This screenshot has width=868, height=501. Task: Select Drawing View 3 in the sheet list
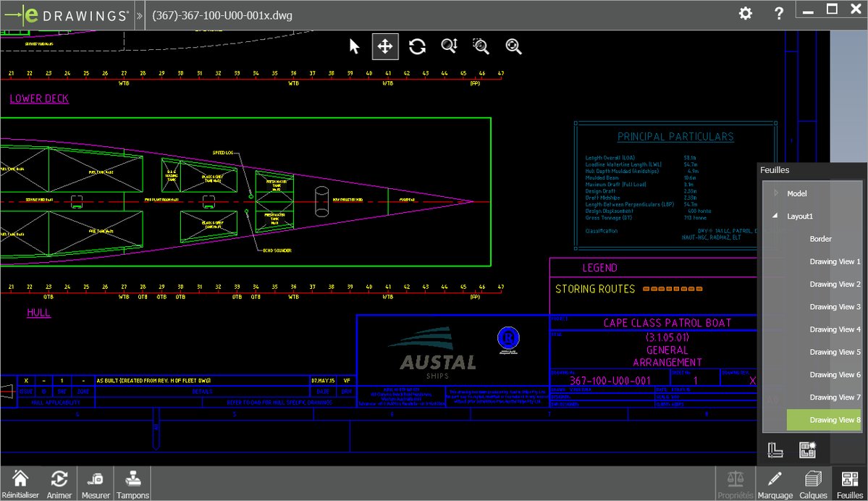834,306
